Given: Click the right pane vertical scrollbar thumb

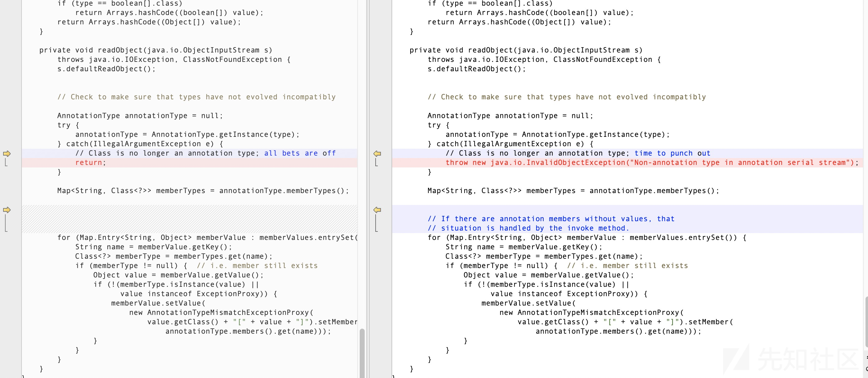Looking at the screenshot, I should coord(866,322).
